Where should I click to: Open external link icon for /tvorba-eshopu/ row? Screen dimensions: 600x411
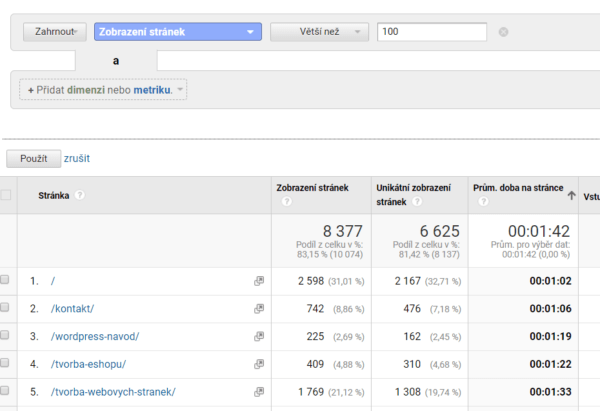(259, 364)
